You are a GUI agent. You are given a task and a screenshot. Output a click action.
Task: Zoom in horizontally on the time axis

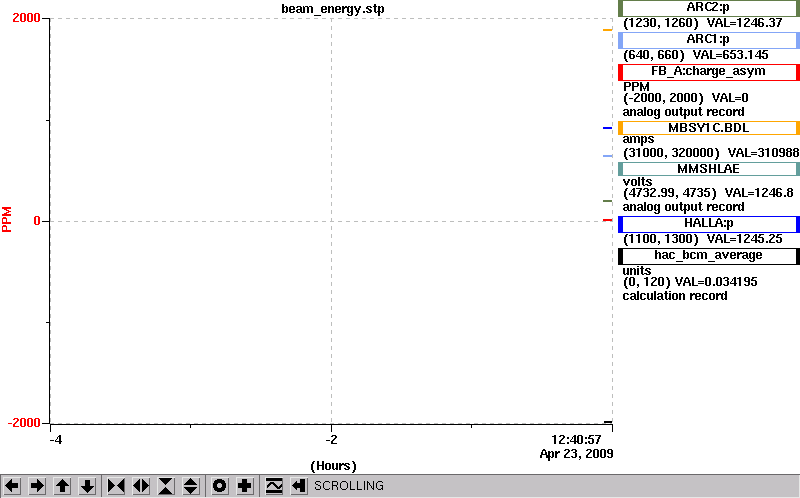pos(116,486)
